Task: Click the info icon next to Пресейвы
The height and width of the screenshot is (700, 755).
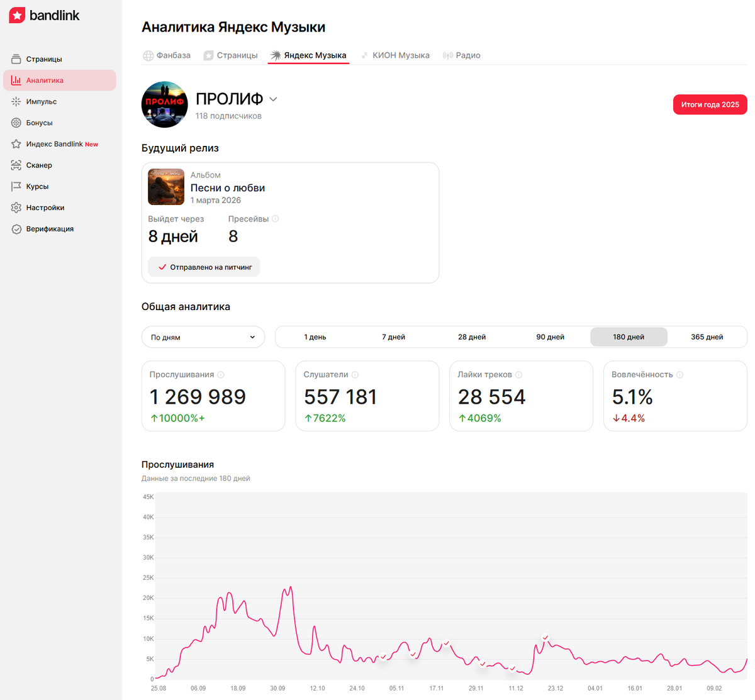Action: pyautogui.click(x=276, y=219)
